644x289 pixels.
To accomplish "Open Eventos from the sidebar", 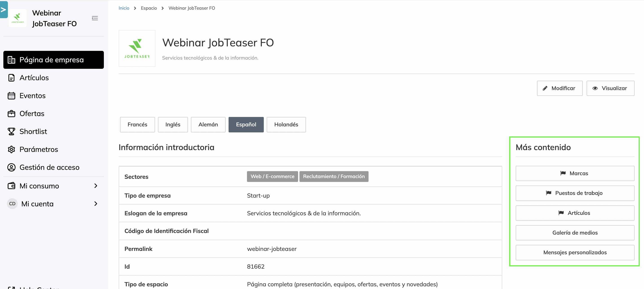I will click(54, 96).
